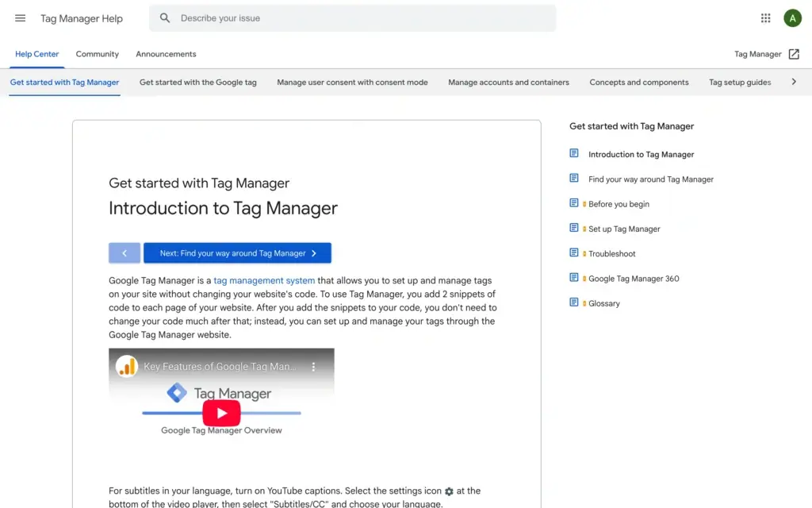Switch to the Help Center tab
Image resolution: width=812 pixels, height=508 pixels.
click(x=36, y=54)
